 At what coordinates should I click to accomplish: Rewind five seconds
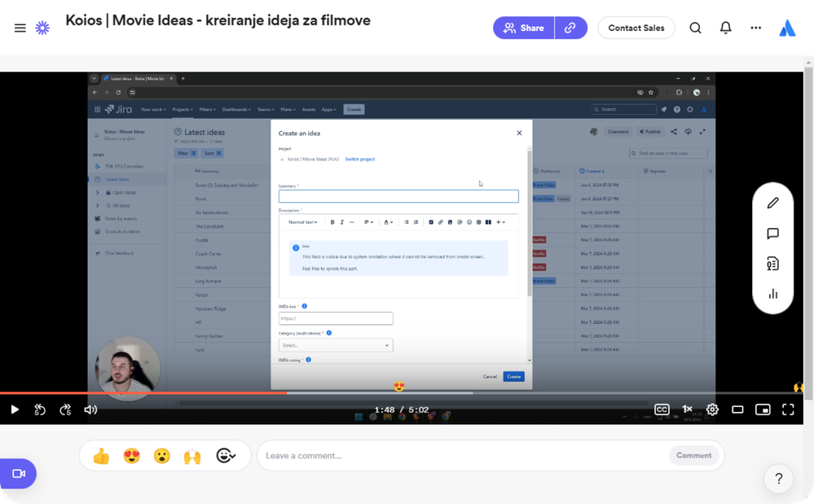pyautogui.click(x=40, y=410)
